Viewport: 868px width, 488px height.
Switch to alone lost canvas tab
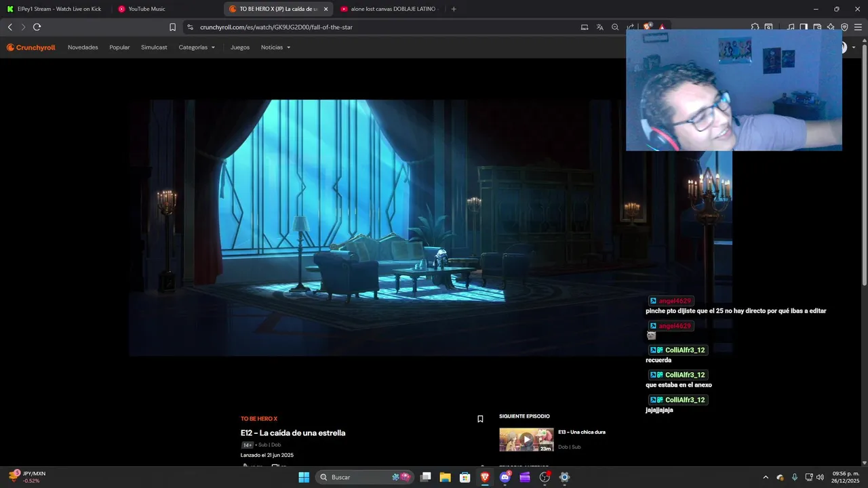(390, 9)
